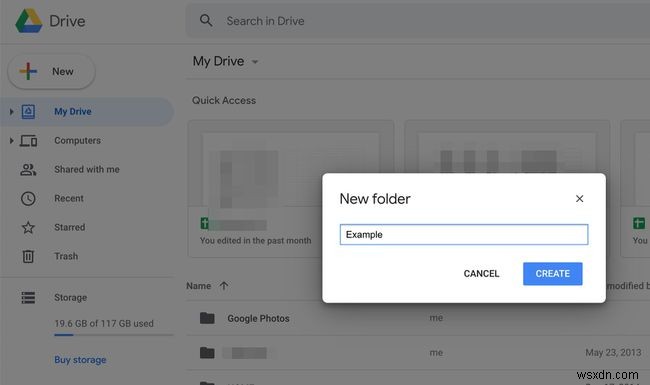Click the Google Drive logo

click(29, 21)
